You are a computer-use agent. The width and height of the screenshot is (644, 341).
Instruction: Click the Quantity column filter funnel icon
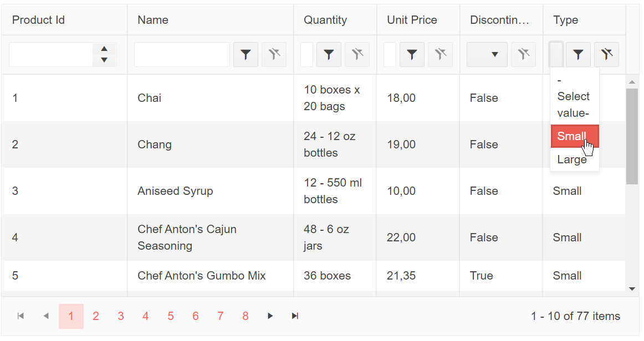(x=329, y=54)
